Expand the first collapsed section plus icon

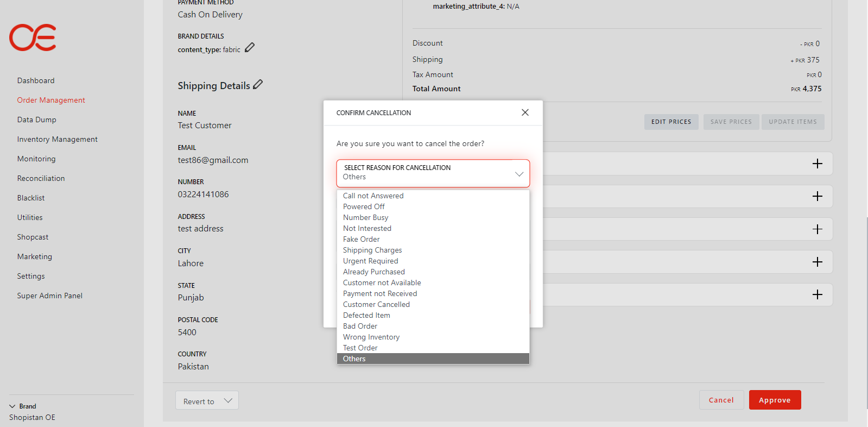point(817,164)
